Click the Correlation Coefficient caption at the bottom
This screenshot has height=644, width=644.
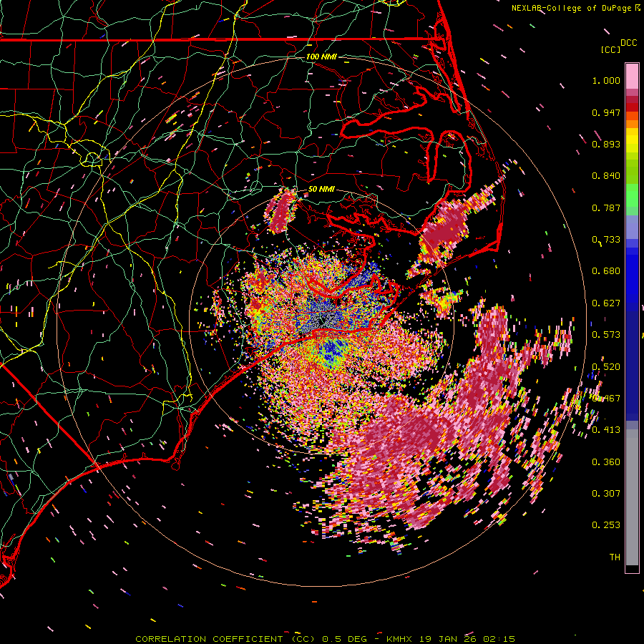325,639
